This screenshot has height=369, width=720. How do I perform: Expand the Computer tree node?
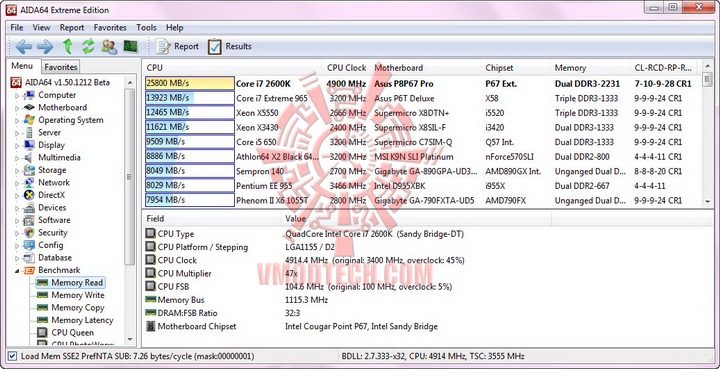(17, 96)
